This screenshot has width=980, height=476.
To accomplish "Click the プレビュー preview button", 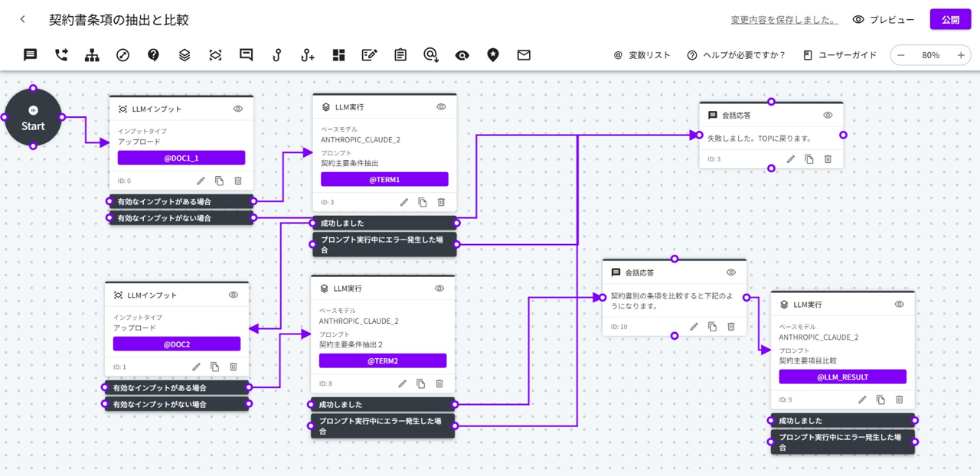I will tap(884, 20).
